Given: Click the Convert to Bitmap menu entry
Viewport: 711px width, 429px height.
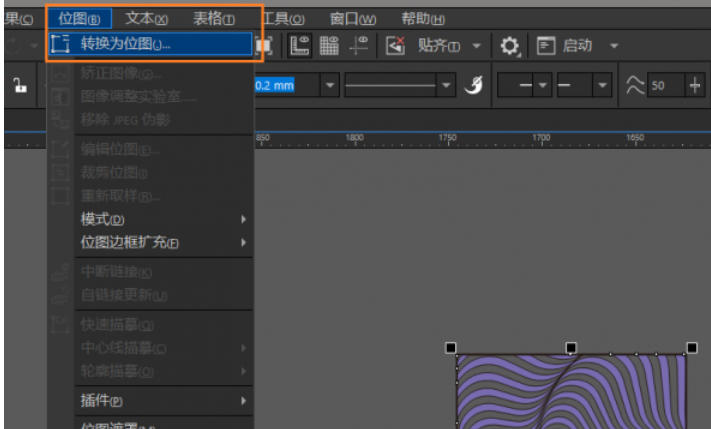Looking at the screenshot, I should [125, 44].
